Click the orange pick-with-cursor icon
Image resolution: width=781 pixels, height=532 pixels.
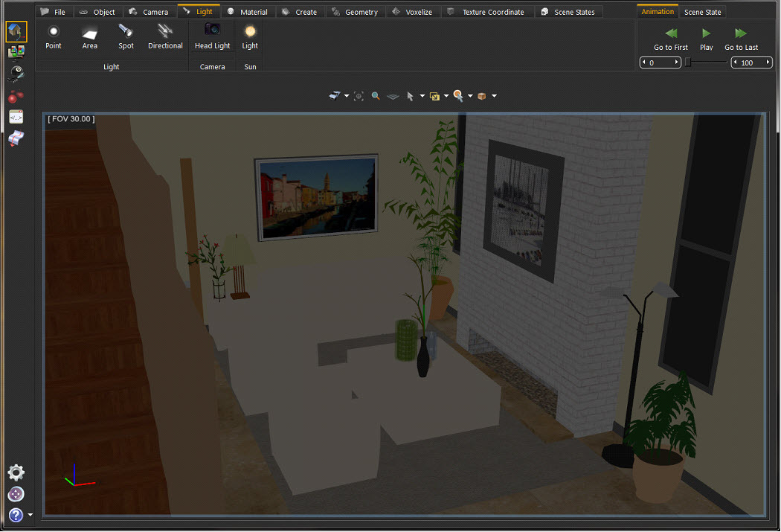[458, 96]
